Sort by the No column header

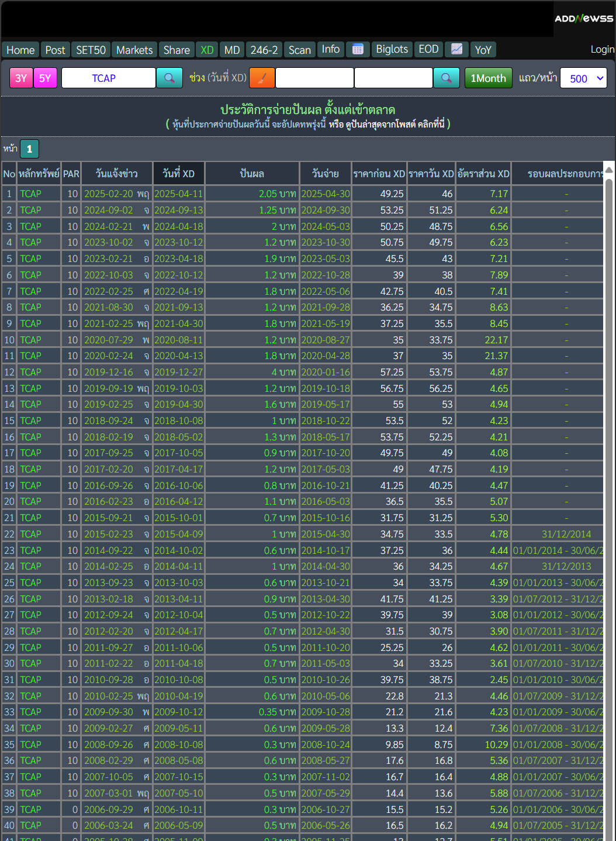click(9, 173)
